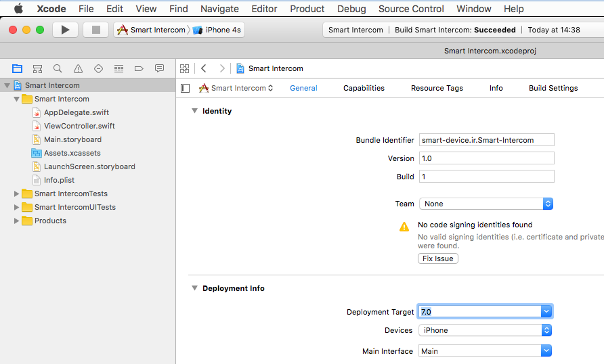Image resolution: width=604 pixels, height=364 pixels.
Task: Expand the Smart IntercomUITests group
Action: [x=16, y=207]
